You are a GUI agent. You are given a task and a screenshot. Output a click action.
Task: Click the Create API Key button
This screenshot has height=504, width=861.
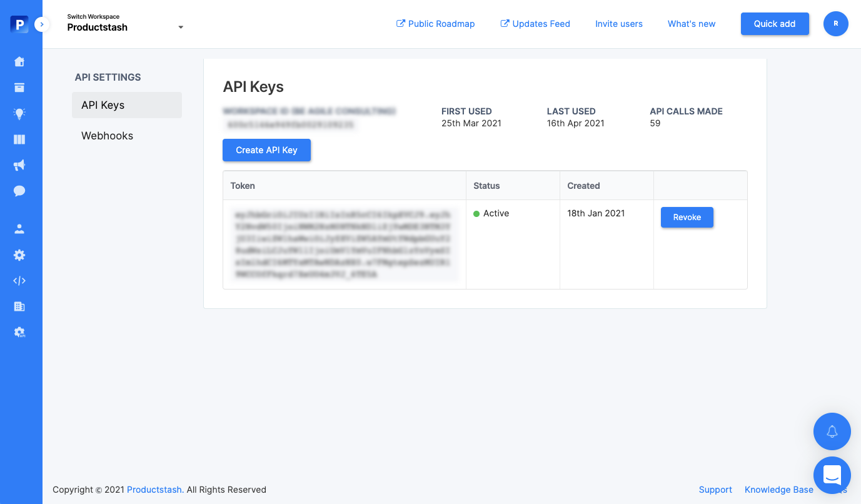coord(266,150)
